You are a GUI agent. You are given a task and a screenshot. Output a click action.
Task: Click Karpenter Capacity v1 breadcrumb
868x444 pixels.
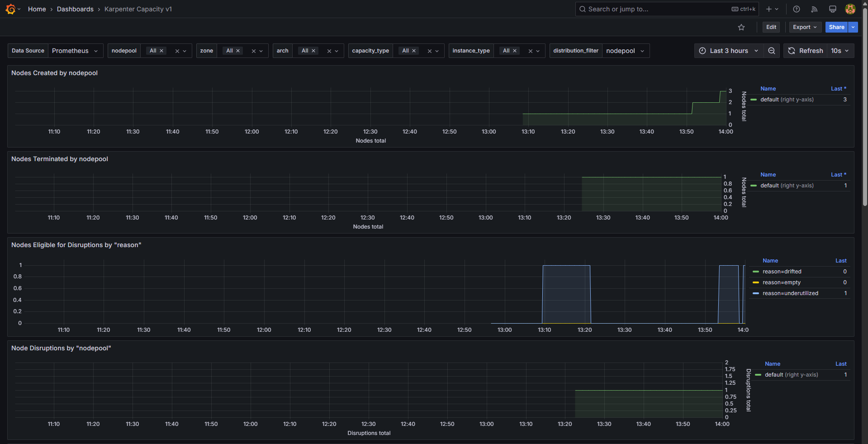point(138,9)
